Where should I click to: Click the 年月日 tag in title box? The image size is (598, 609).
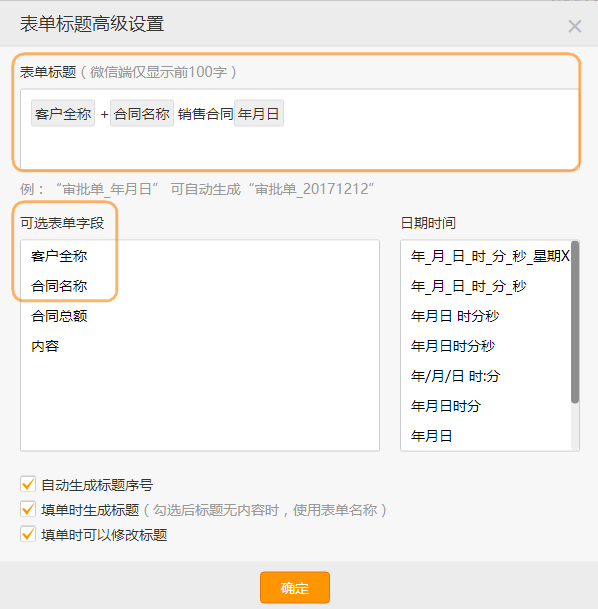[x=259, y=113]
